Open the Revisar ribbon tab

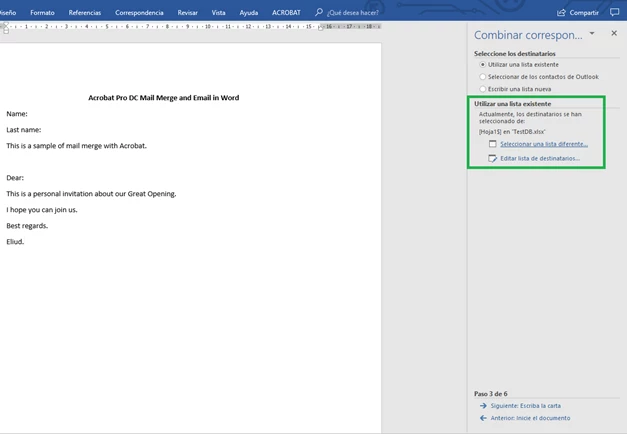(188, 13)
